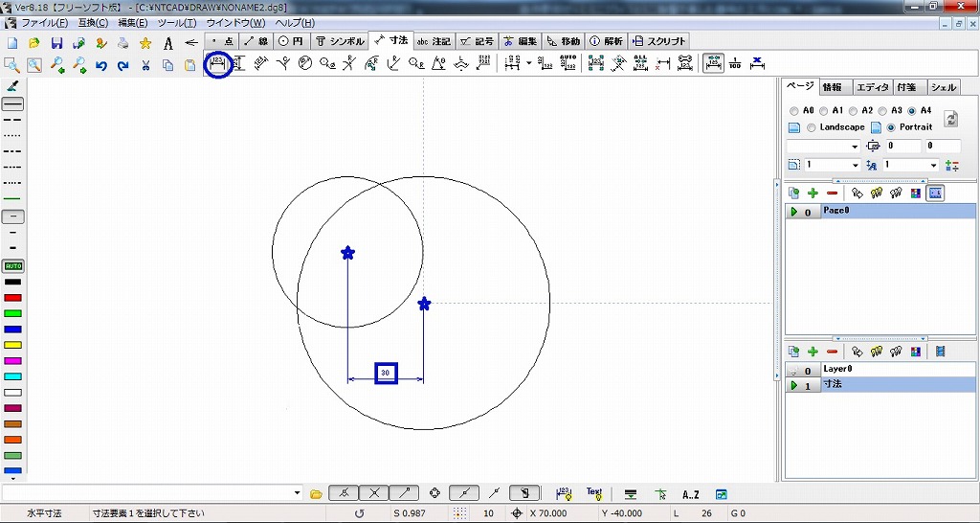Expand the text scale dropdown showing 1
Screen dimensions: 980x523
coord(933,166)
